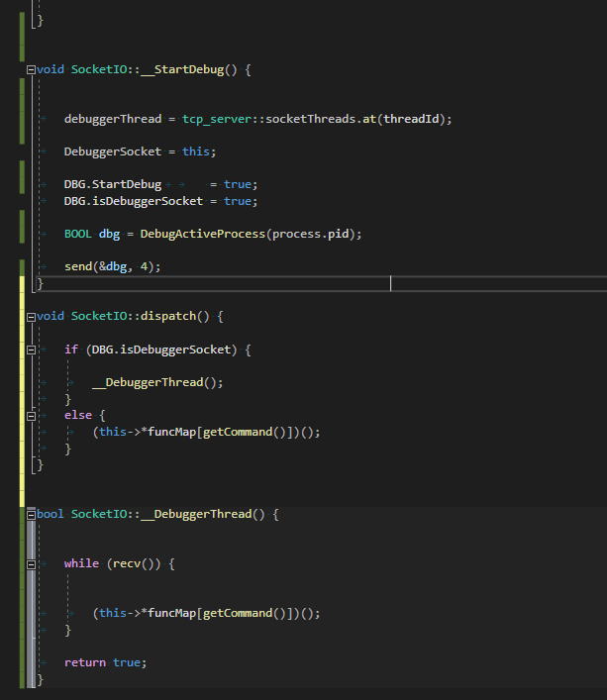Click the return true statement

point(106,662)
